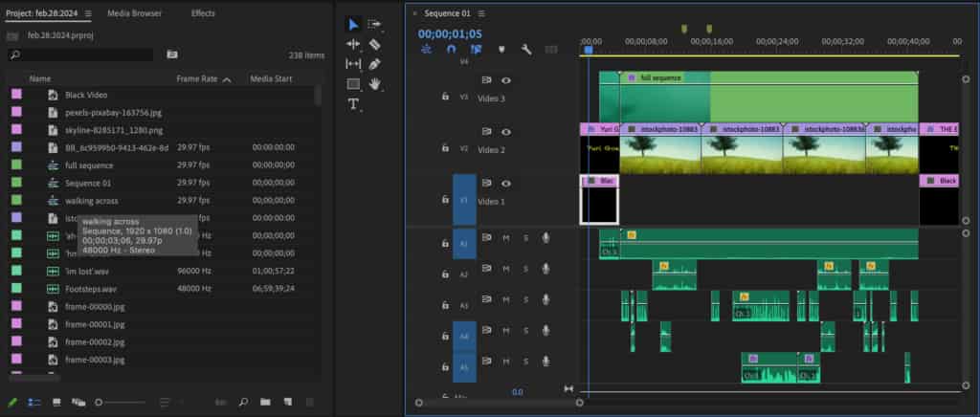Hide Video 3 track with eye icon
Screen dimensions: 980x417
[506, 80]
